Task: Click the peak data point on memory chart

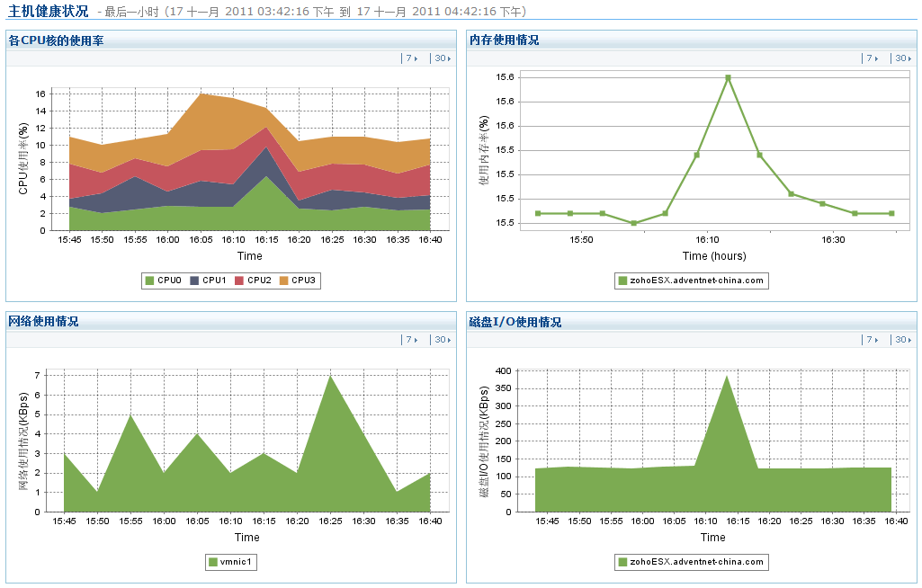Action: point(728,78)
